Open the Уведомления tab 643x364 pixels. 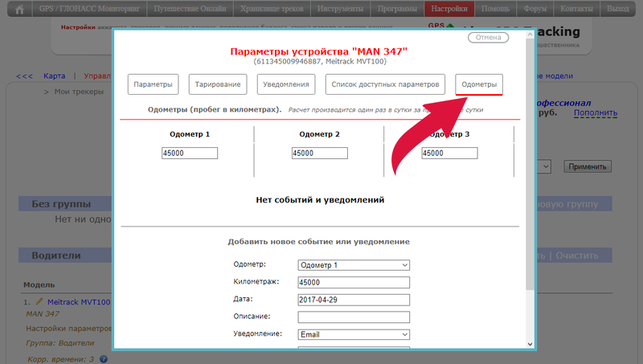tap(285, 84)
